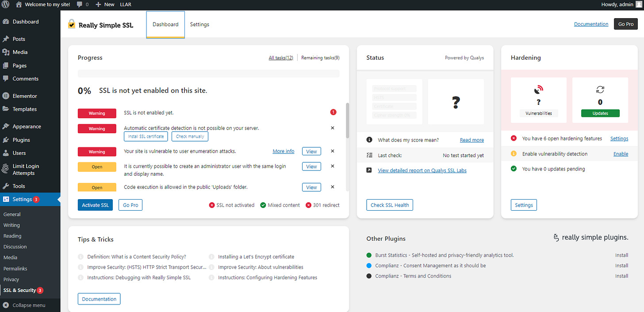The width and height of the screenshot is (644, 312).
Task: Click the Appearance brush icon
Action: point(6,127)
